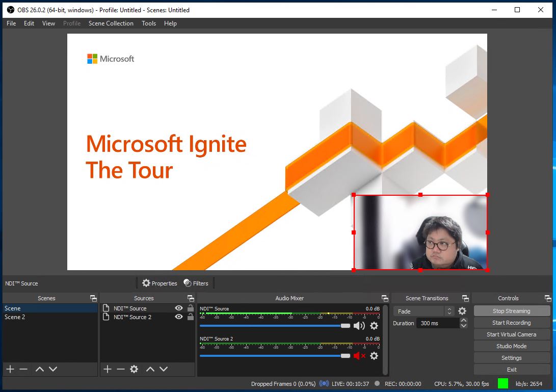Click the LIVE: 00:10:37 timer

click(x=350, y=384)
